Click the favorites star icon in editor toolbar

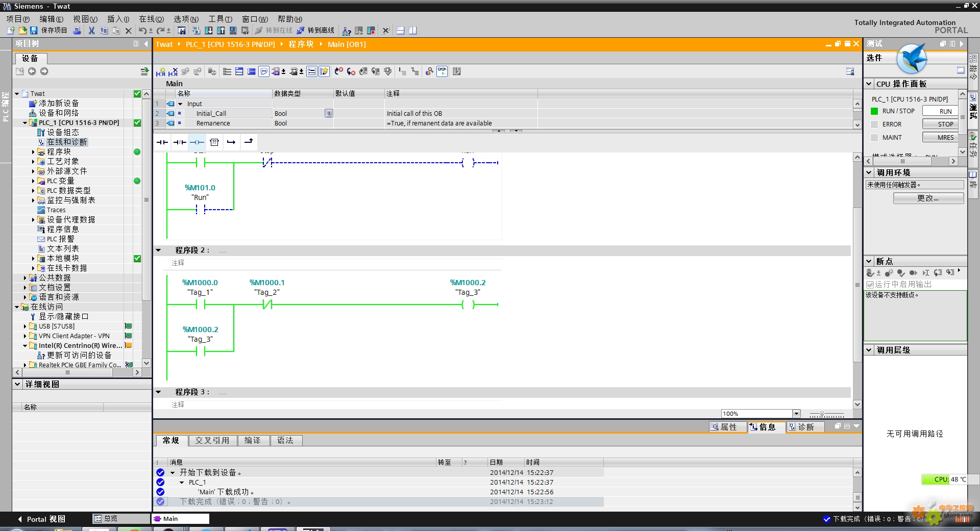tap(324, 72)
